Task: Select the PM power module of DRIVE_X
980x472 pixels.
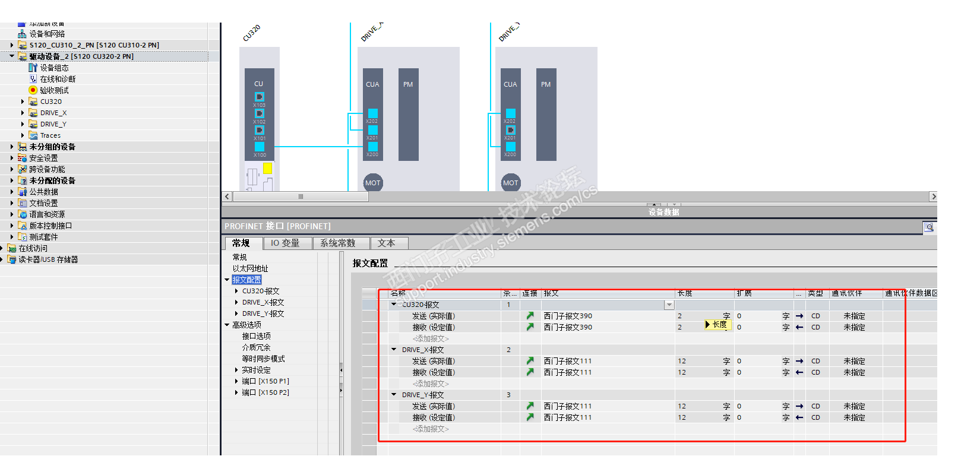Action: pos(408,115)
